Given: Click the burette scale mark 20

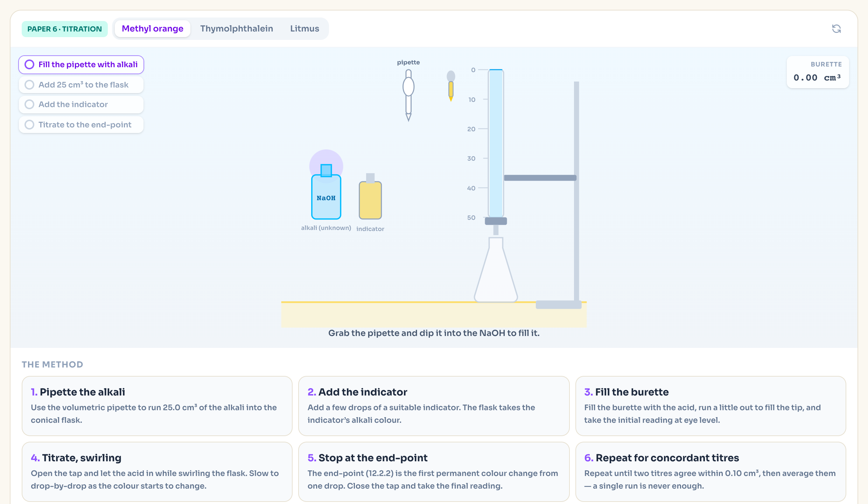Looking at the screenshot, I should [471, 129].
